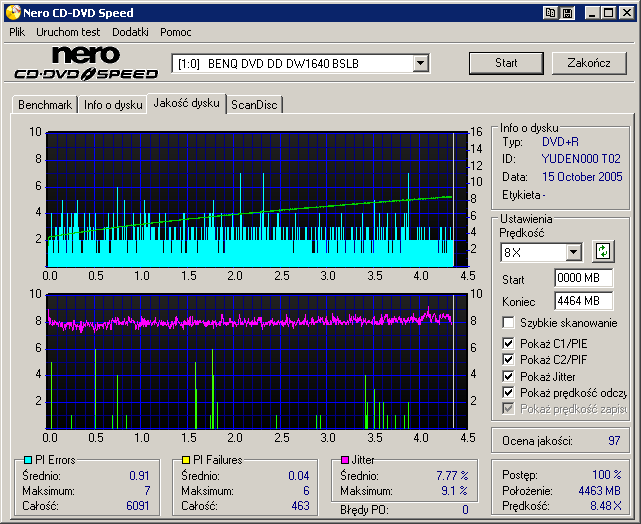Viewport: 641px width, 524px height.
Task: Click the PI Failures maximum 6
Action: tap(306, 491)
